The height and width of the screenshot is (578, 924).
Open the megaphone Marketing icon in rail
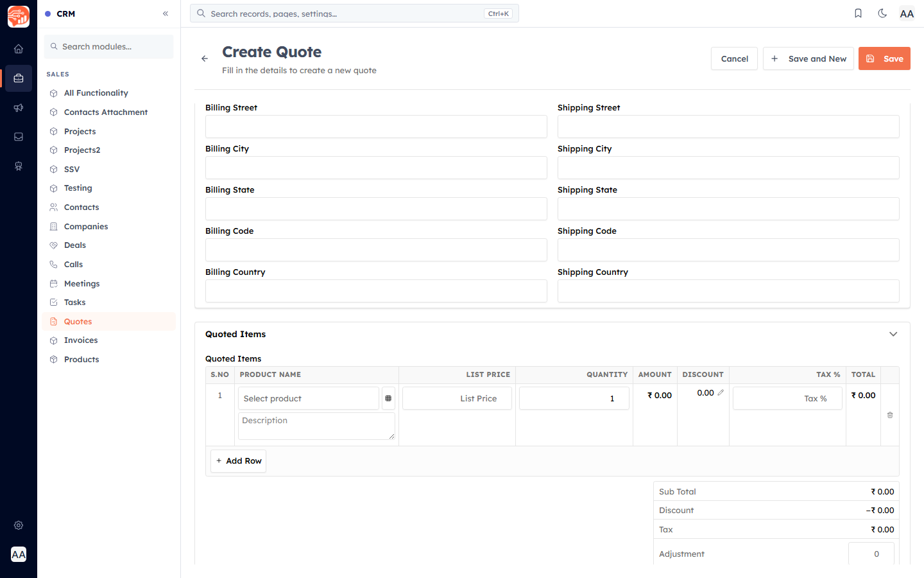[x=19, y=108]
